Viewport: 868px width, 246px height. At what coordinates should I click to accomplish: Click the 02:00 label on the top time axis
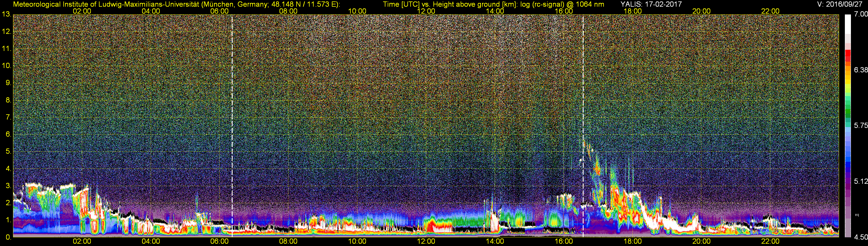click(82, 11)
